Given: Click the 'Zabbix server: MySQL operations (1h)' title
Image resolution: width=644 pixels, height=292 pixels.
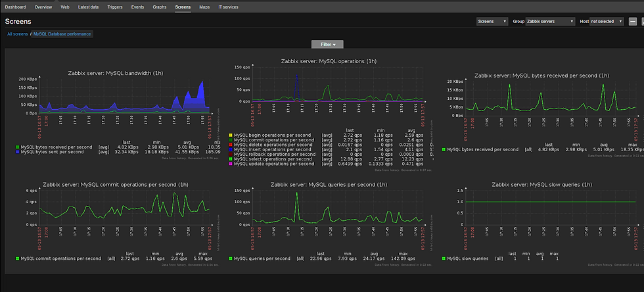Looking at the screenshot, I should point(329,61).
